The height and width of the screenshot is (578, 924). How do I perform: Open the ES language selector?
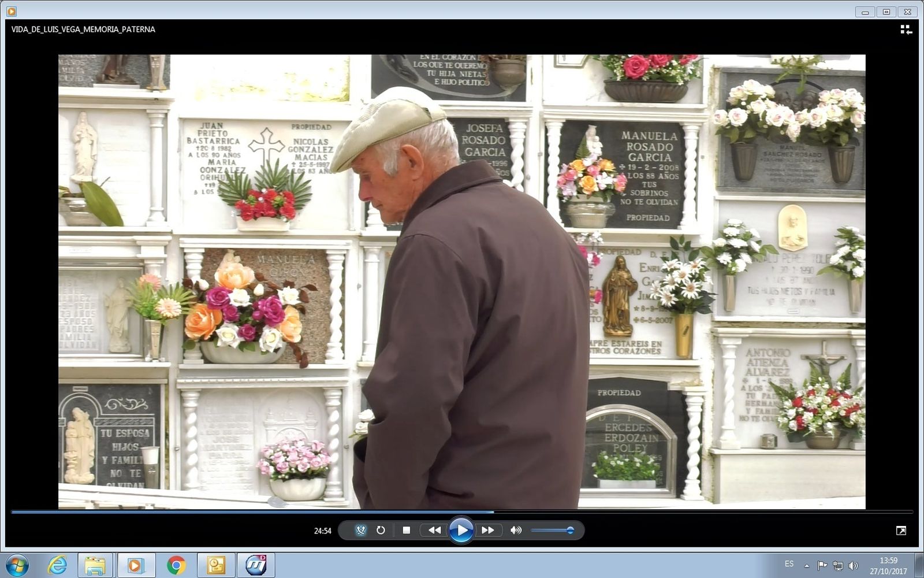click(x=789, y=564)
